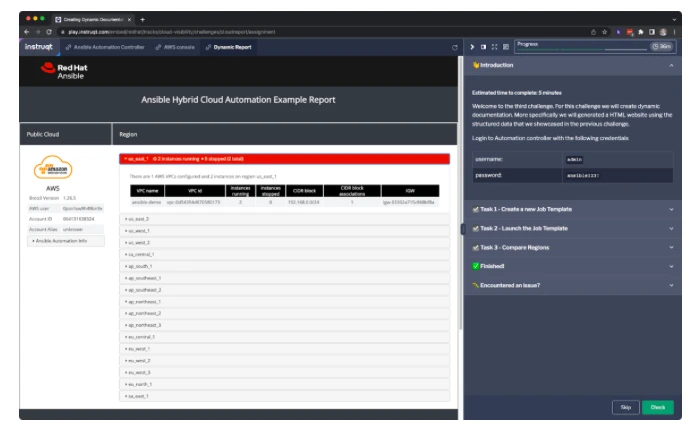The width and height of the screenshot is (693, 432).
Task: Expand Ansible Automation Info details
Action: pyautogui.click(x=66, y=241)
